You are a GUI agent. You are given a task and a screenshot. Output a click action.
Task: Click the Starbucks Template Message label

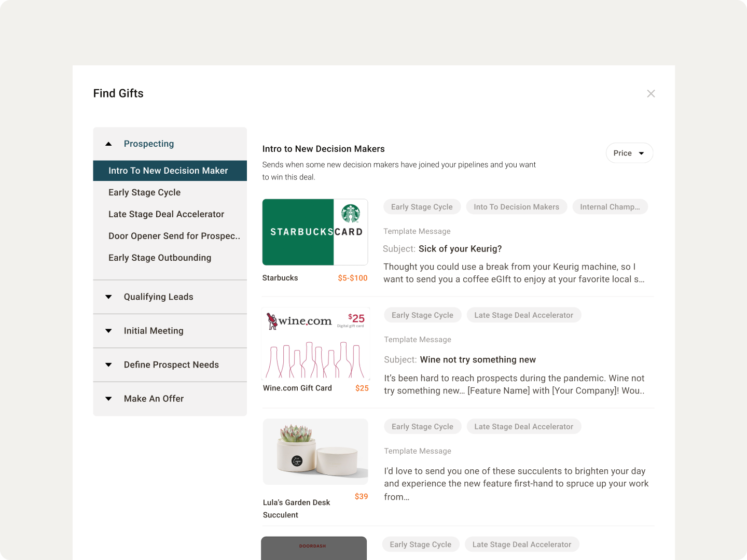[417, 231]
